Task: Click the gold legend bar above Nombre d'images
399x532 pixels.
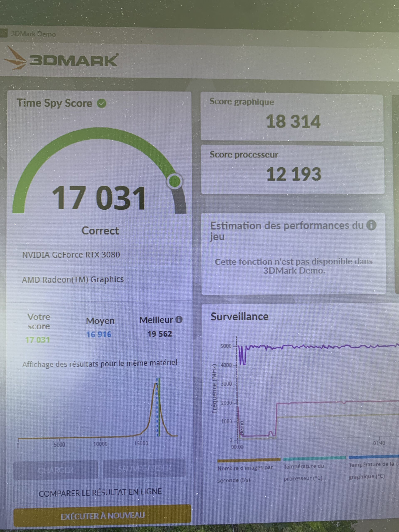Action: (x=249, y=460)
